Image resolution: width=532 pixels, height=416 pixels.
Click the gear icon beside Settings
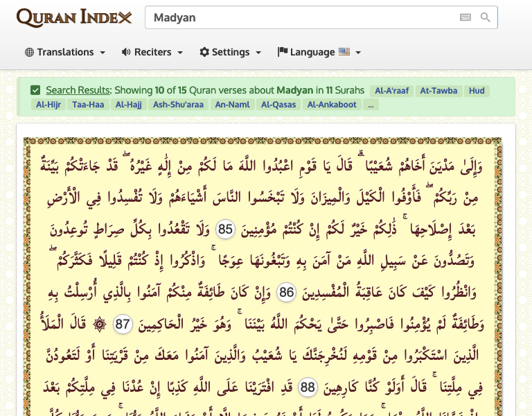coord(204,52)
